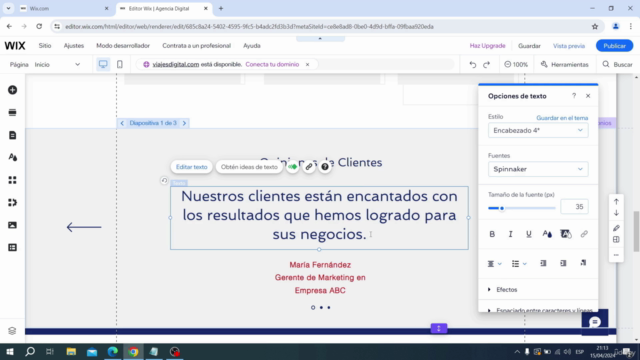
Task: Click the increase indent icon
Action: [x=563, y=263]
